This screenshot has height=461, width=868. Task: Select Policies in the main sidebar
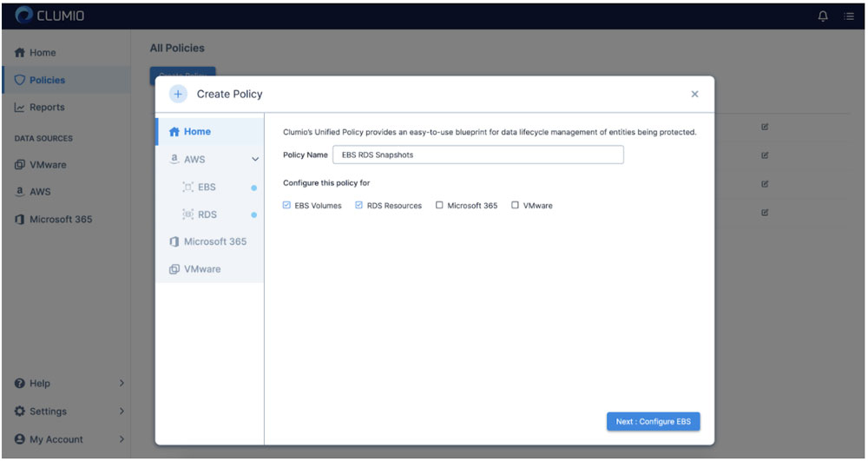pyautogui.click(x=67, y=80)
